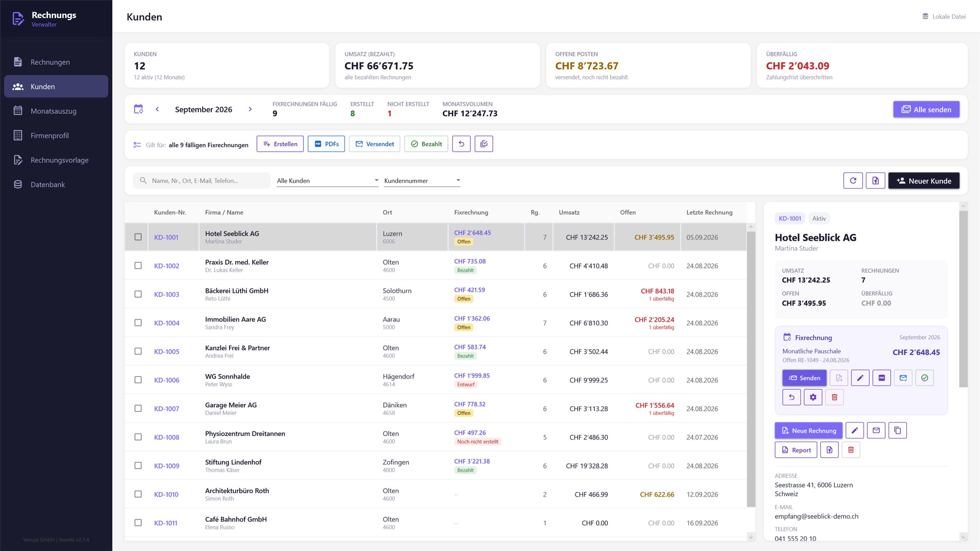Tick the checkbox for KD-1006 WG Sonnhalde

138,380
